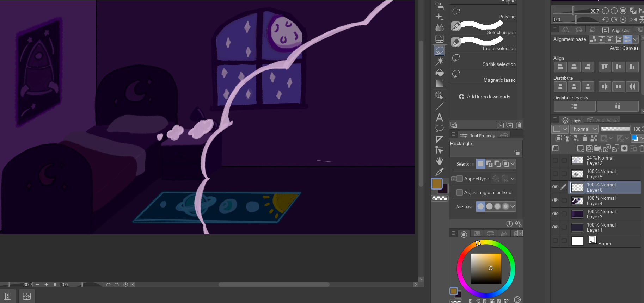The image size is (644, 303).
Task: Select the Decoration sparkle tool
Action: tap(440, 17)
